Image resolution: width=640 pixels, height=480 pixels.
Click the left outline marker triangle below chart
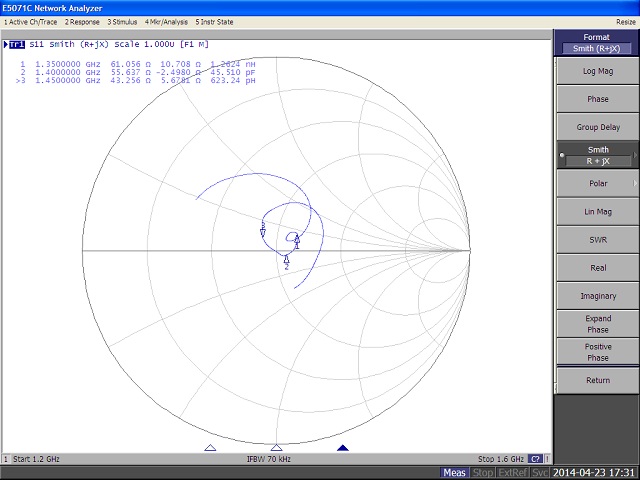[210, 448]
